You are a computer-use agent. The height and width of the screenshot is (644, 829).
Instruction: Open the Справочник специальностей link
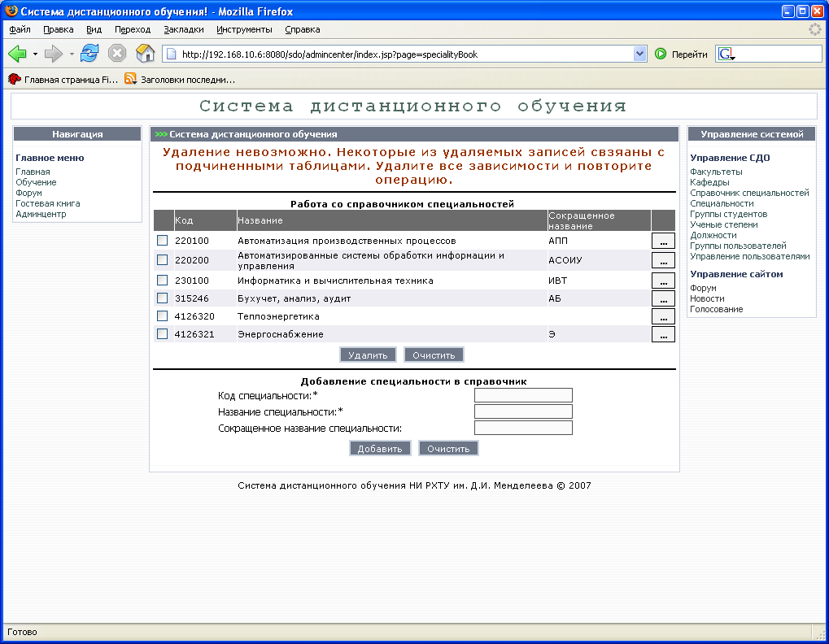[749, 193]
